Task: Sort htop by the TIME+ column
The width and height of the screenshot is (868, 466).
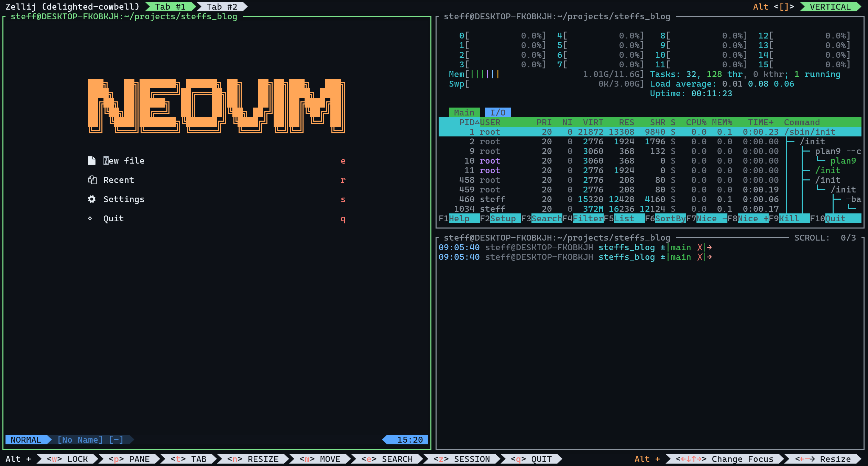Action: pyautogui.click(x=761, y=122)
